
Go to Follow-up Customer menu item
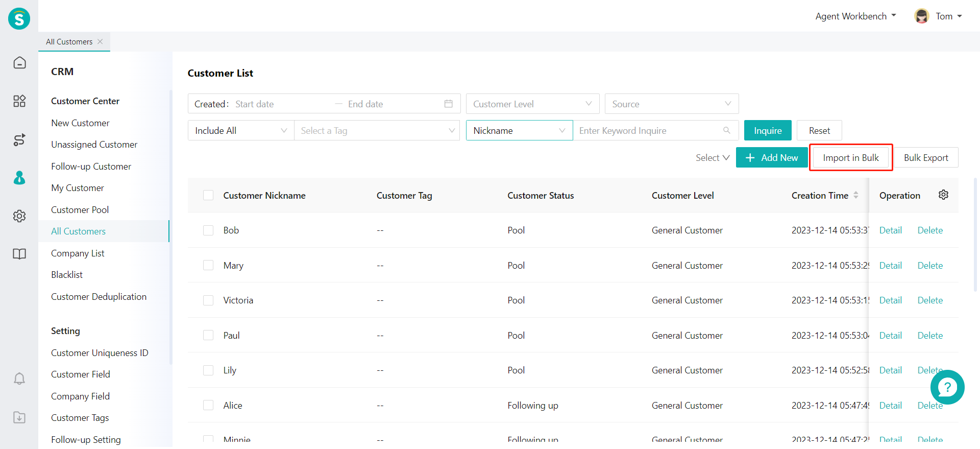[91, 167]
